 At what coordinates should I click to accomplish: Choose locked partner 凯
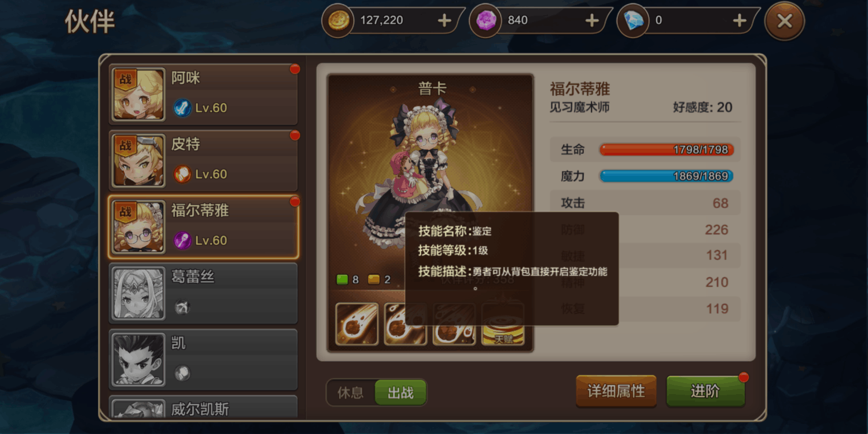pyautogui.click(x=203, y=359)
